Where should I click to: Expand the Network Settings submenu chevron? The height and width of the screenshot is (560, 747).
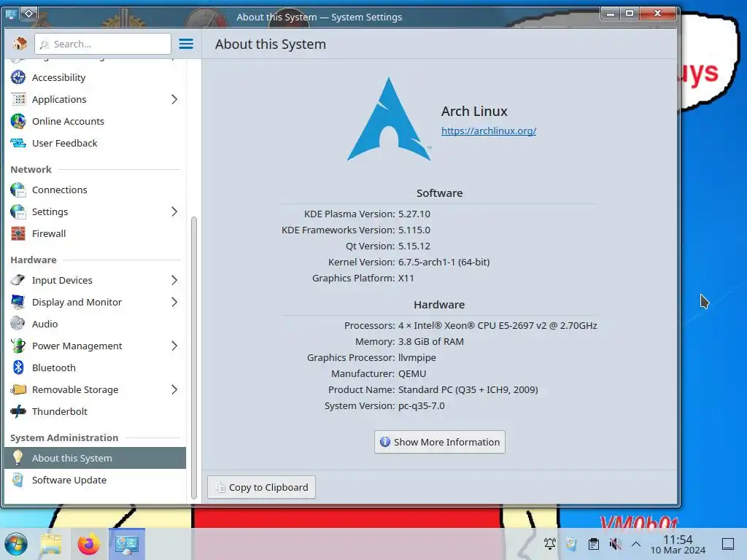174,211
